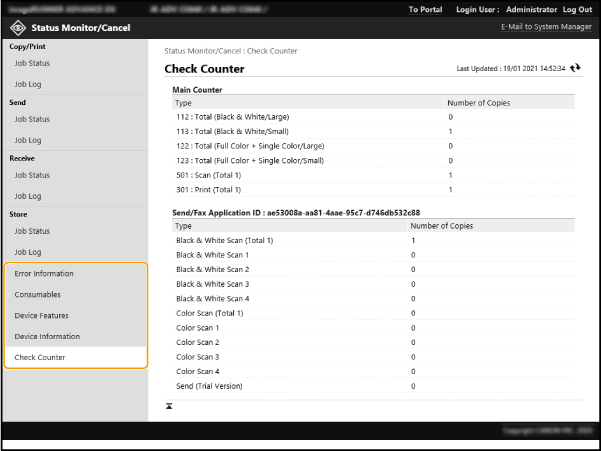
Task: View Job Status under Receive
Action: coord(32,175)
